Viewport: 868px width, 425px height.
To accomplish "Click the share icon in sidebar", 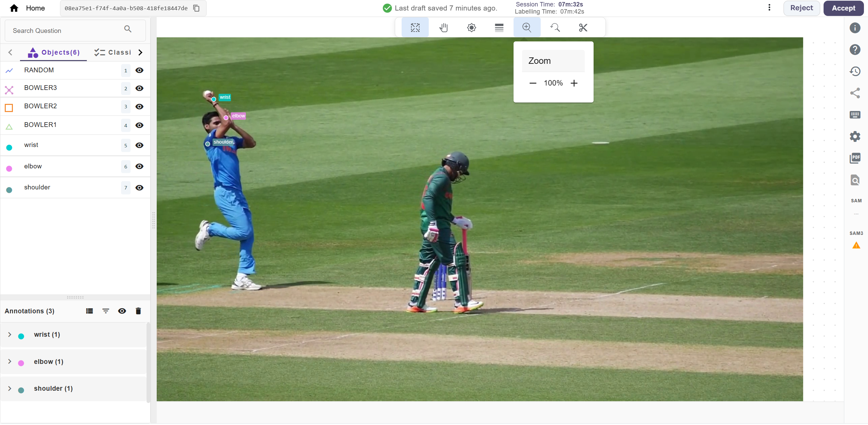I will pos(855,93).
